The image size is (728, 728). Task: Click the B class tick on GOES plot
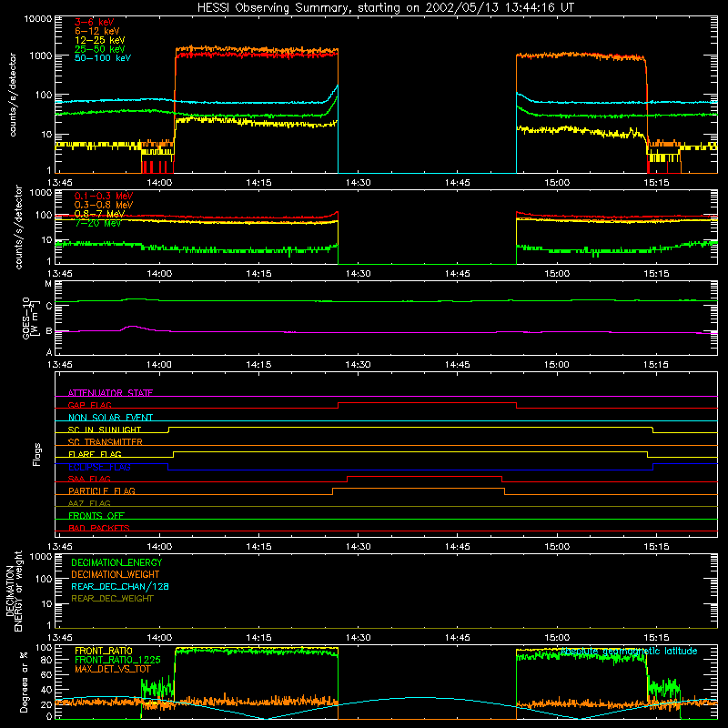pos(49,331)
